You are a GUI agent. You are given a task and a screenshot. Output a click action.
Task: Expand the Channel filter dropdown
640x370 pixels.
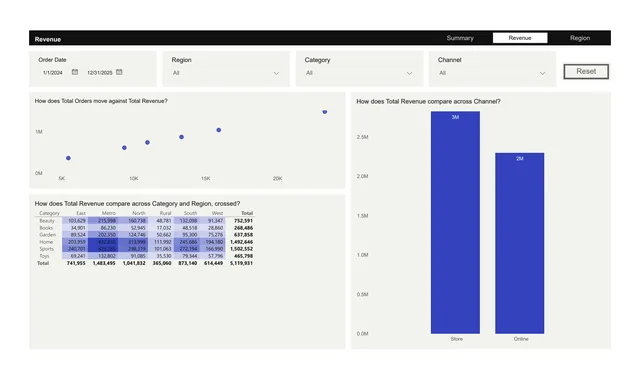click(x=542, y=73)
